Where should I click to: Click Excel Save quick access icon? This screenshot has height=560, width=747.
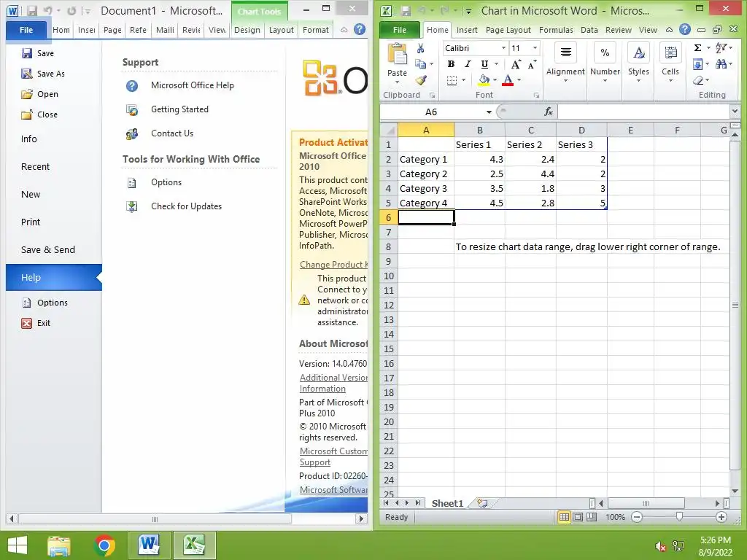click(406, 11)
